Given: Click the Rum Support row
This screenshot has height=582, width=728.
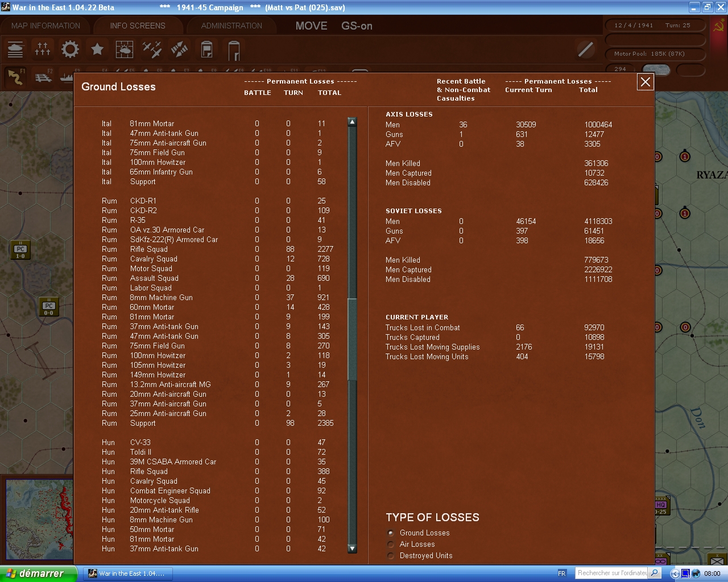Looking at the screenshot, I should click(218, 423).
